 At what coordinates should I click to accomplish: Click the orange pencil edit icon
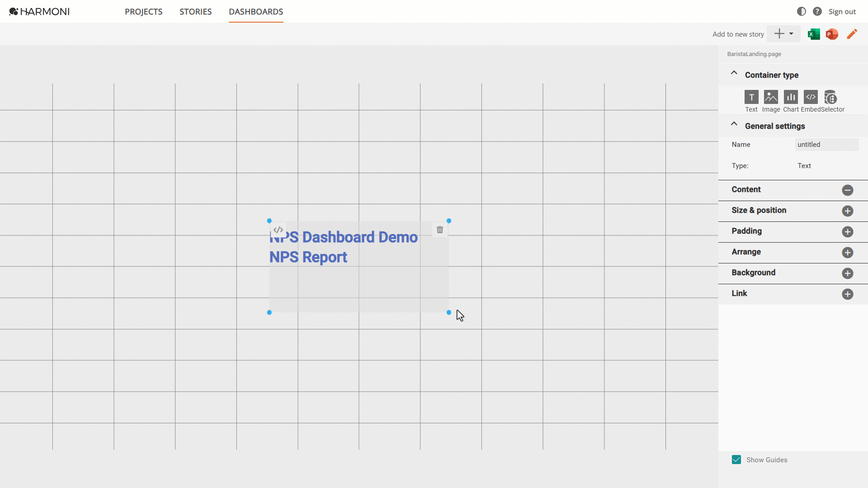852,34
